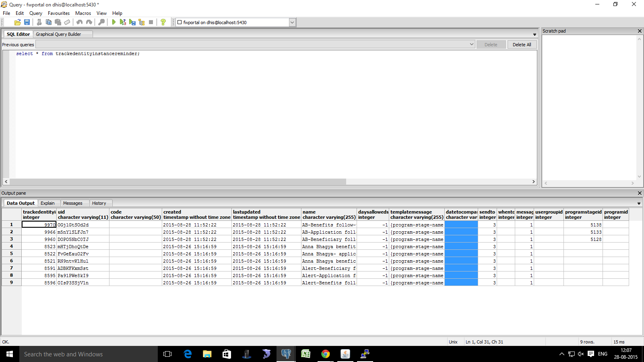Screen dimensions: 644x362
Task: Launch Microsoft Edge from the taskbar
Action: pos(188,354)
